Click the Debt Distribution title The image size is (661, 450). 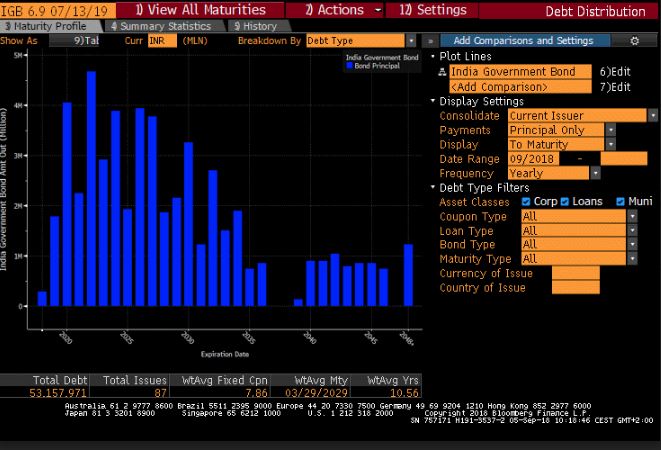pos(595,11)
